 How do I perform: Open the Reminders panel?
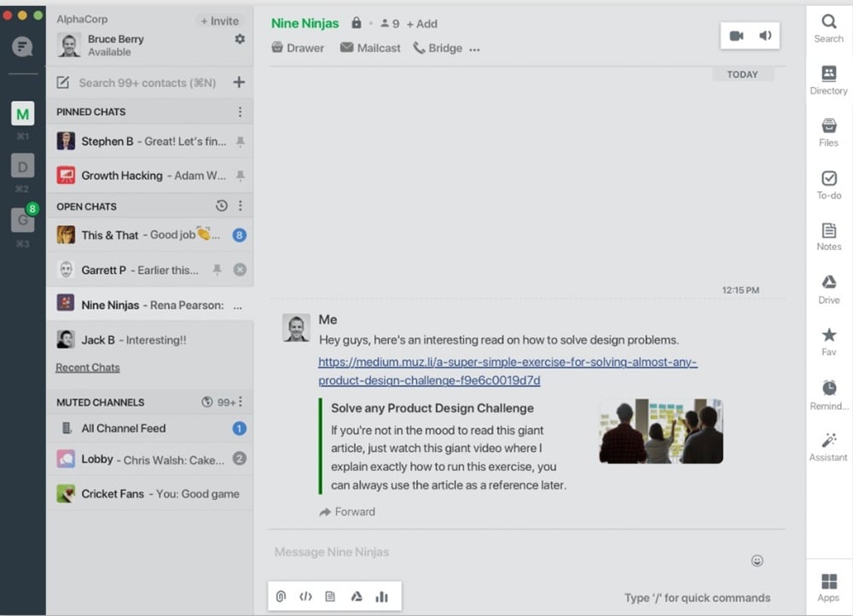tap(828, 394)
